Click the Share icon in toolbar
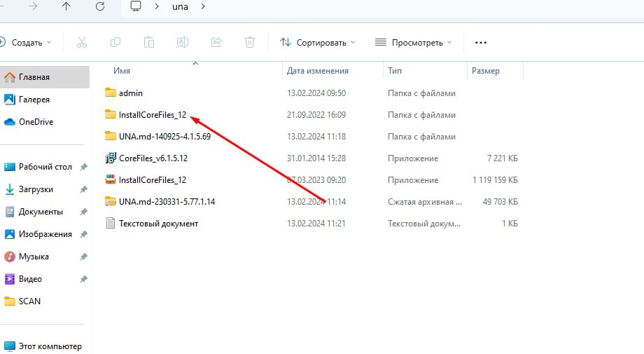 (x=216, y=42)
